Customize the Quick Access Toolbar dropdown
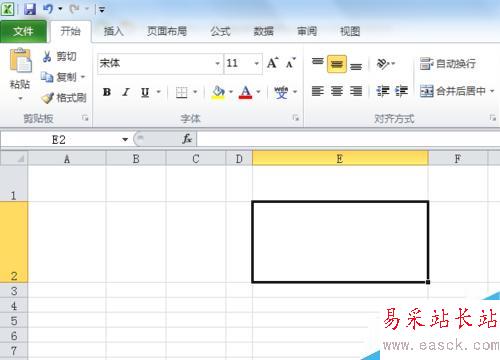This screenshot has width=500, height=360. coord(102,10)
